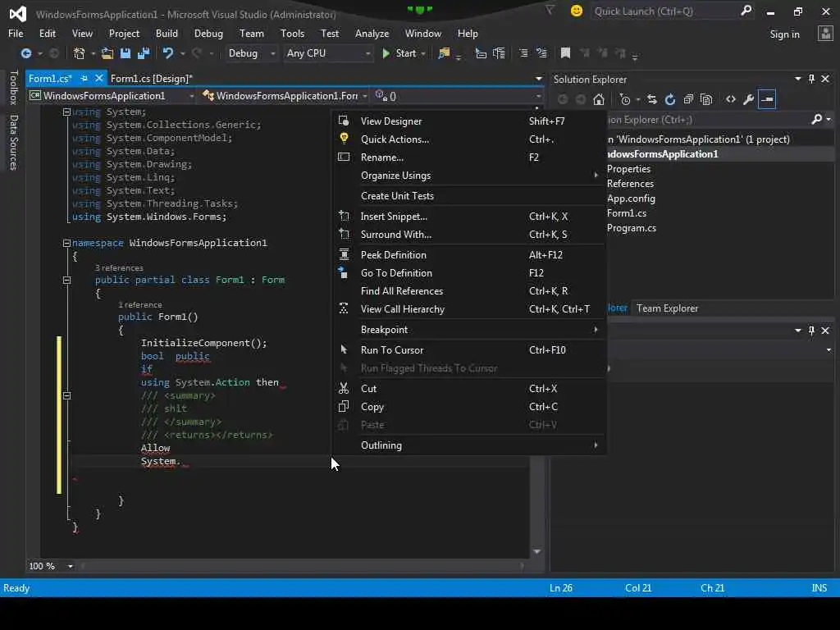Screen dimensions: 840x630
Task: Click the Sign in link
Action: coord(784,34)
